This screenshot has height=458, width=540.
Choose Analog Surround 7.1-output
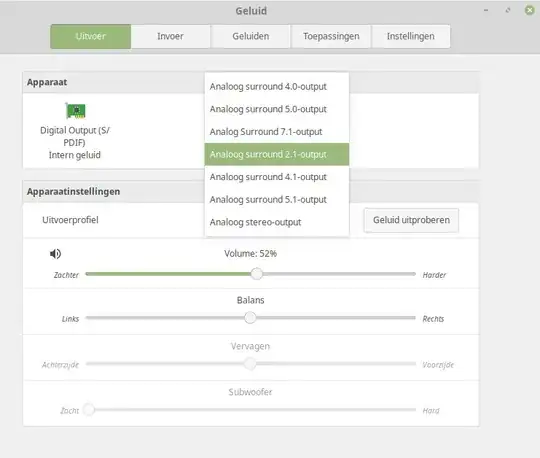[x=277, y=132]
